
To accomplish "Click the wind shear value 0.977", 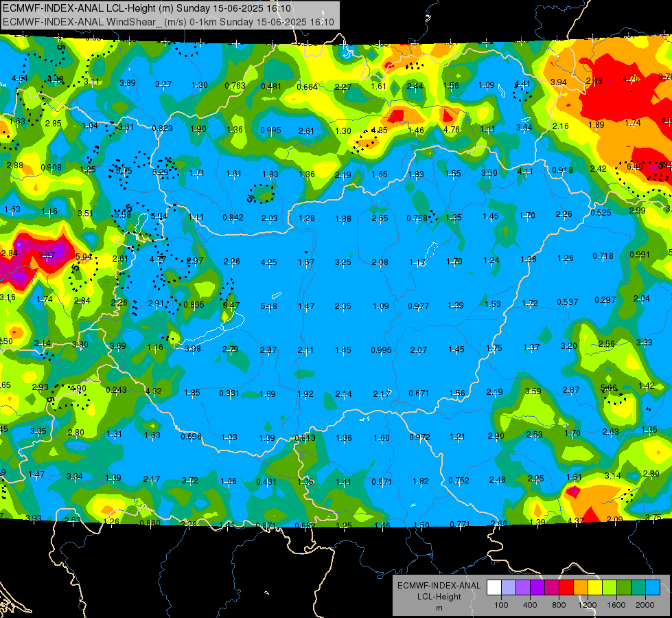I will tap(418, 306).
